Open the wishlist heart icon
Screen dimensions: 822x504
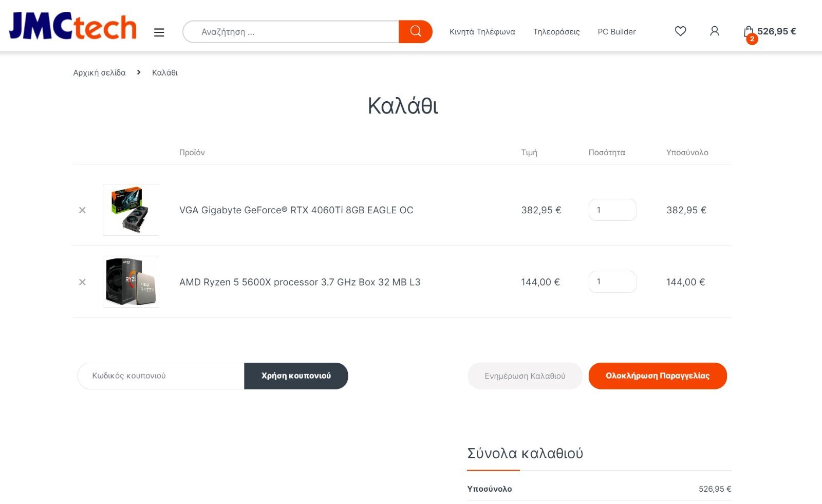(680, 31)
